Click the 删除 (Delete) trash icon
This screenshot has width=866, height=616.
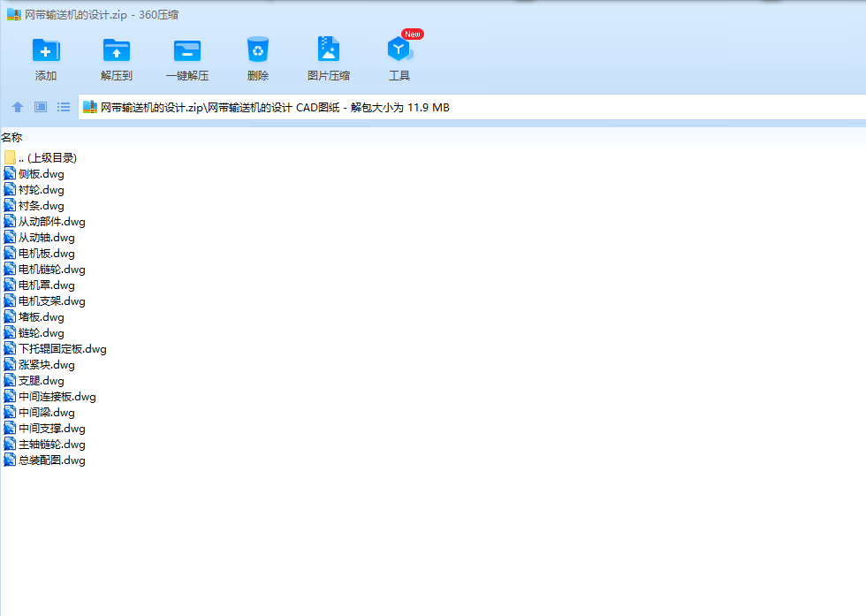click(258, 49)
